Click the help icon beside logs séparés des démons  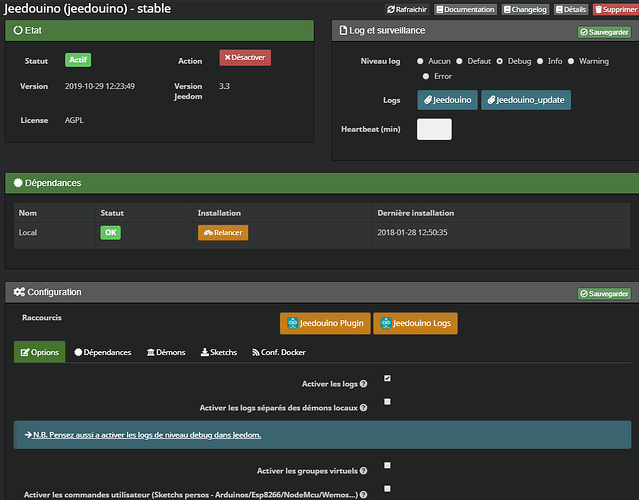click(x=364, y=407)
